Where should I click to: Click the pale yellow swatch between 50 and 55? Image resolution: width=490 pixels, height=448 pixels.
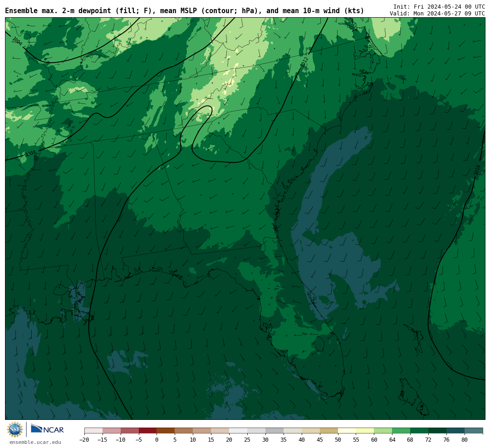tap(347, 431)
